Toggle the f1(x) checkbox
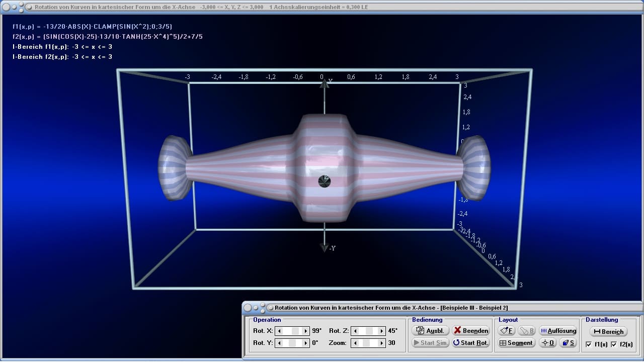 coord(589,344)
